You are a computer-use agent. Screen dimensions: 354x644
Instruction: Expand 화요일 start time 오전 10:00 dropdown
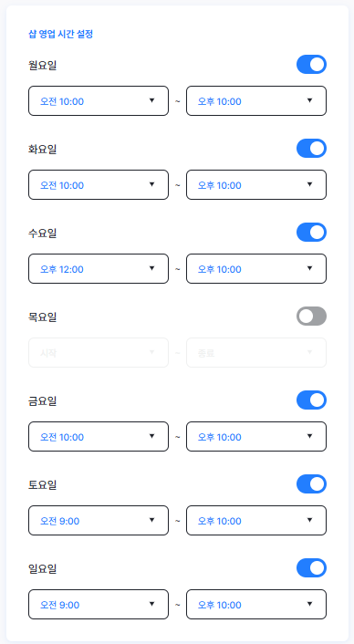pos(99,185)
